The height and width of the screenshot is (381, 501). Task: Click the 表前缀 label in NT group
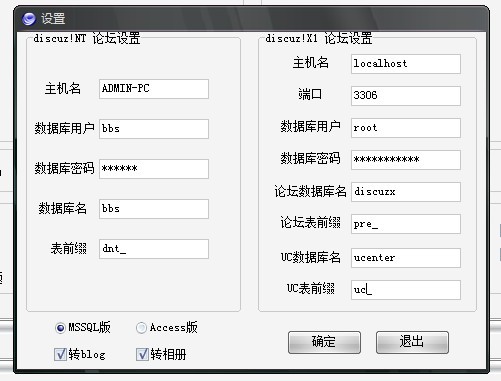coord(69,248)
